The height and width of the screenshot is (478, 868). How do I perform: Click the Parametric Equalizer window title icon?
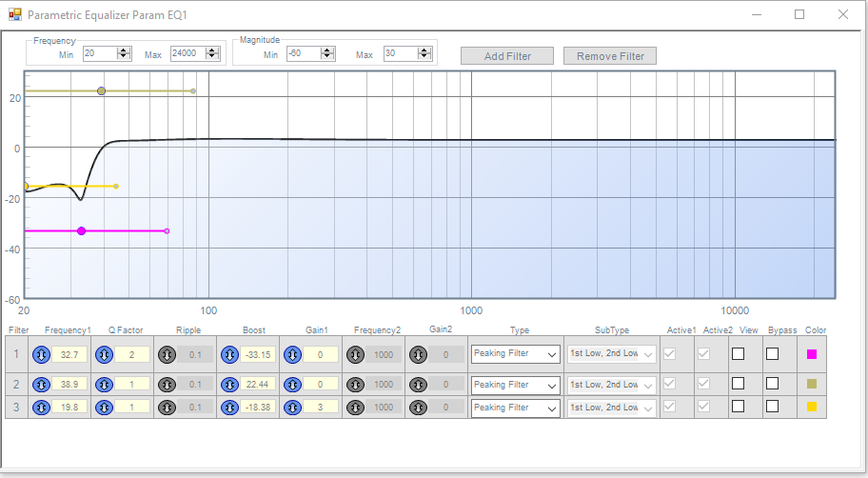15,14
